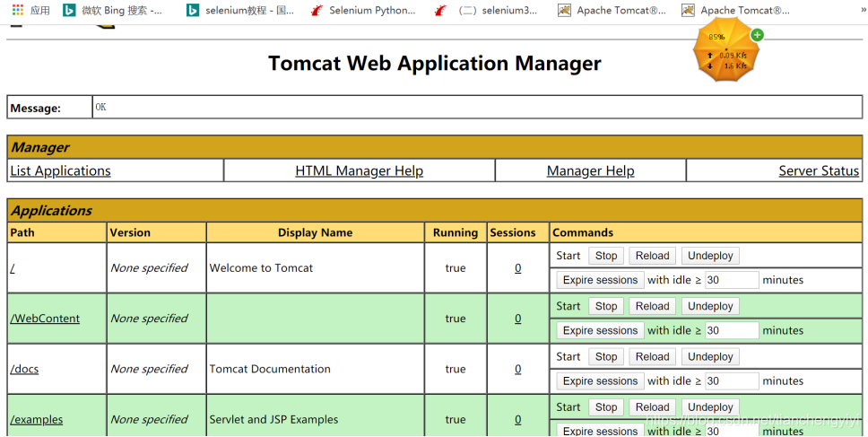Image resolution: width=868 pixels, height=437 pixels.
Task: Open the root / application path link
Action: point(13,268)
